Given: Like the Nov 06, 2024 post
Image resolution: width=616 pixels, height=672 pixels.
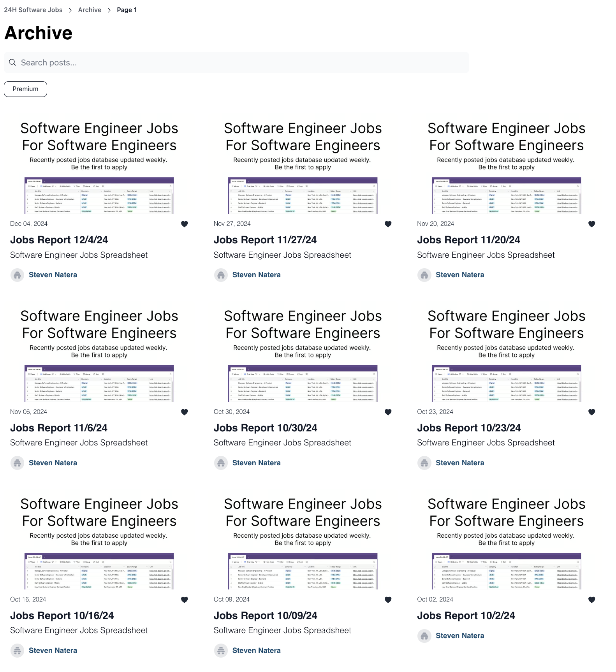Looking at the screenshot, I should pos(185,412).
